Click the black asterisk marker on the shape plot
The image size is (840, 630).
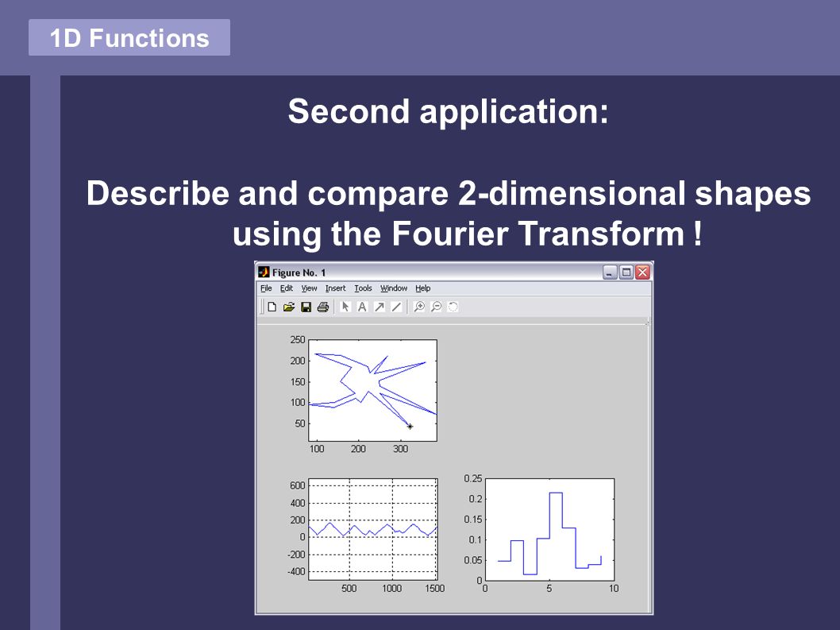pyautogui.click(x=410, y=427)
